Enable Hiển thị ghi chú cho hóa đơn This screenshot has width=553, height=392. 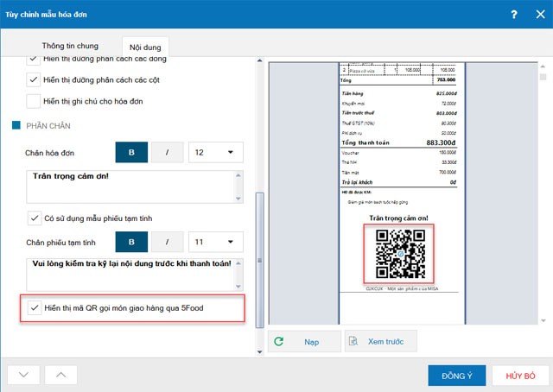(34, 102)
